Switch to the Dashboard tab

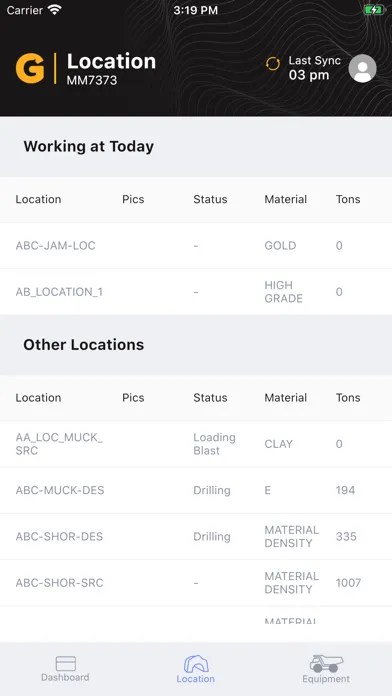pyautogui.click(x=65, y=669)
